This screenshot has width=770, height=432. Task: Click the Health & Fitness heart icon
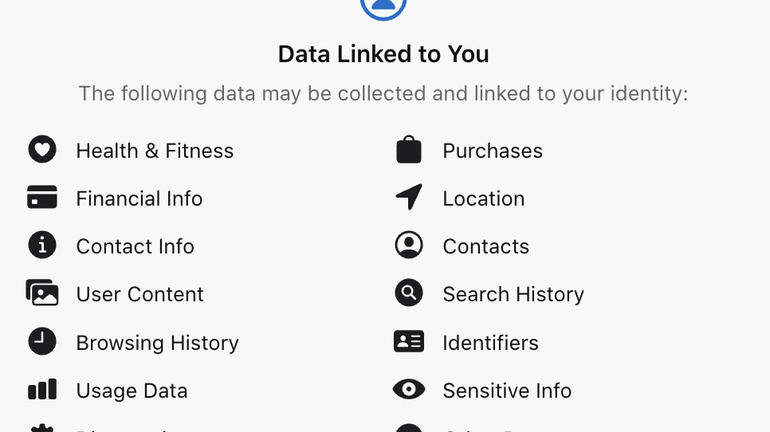(42, 150)
